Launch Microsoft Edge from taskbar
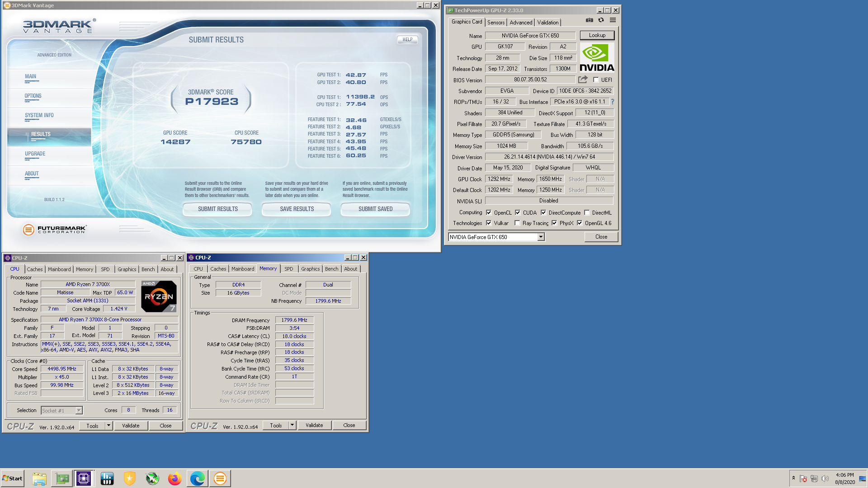The image size is (868, 488). (198, 479)
